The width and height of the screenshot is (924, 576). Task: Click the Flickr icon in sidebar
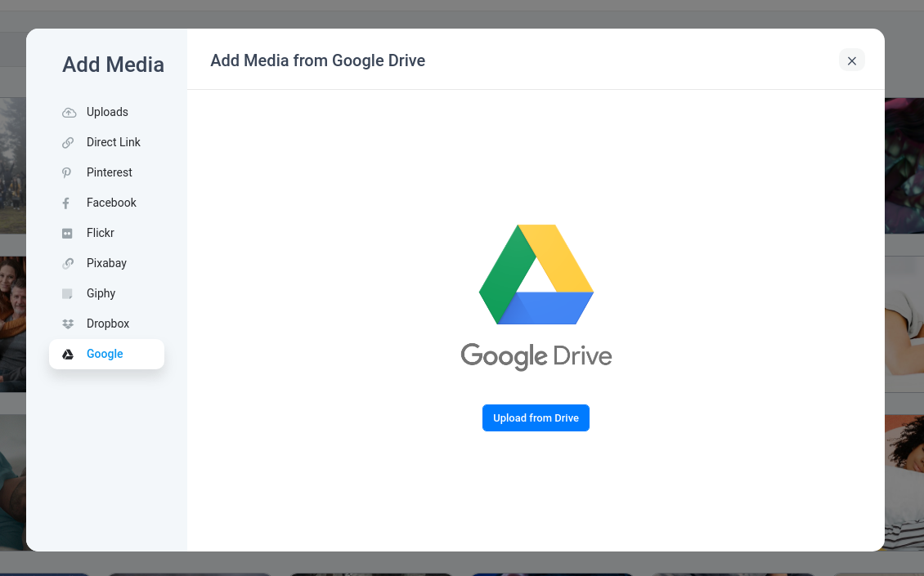coord(67,233)
